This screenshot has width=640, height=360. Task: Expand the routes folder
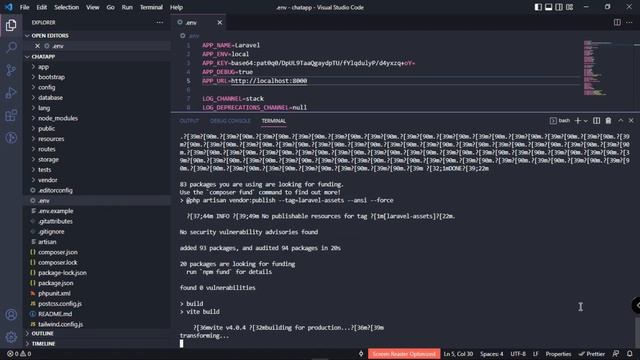[x=97, y=149]
